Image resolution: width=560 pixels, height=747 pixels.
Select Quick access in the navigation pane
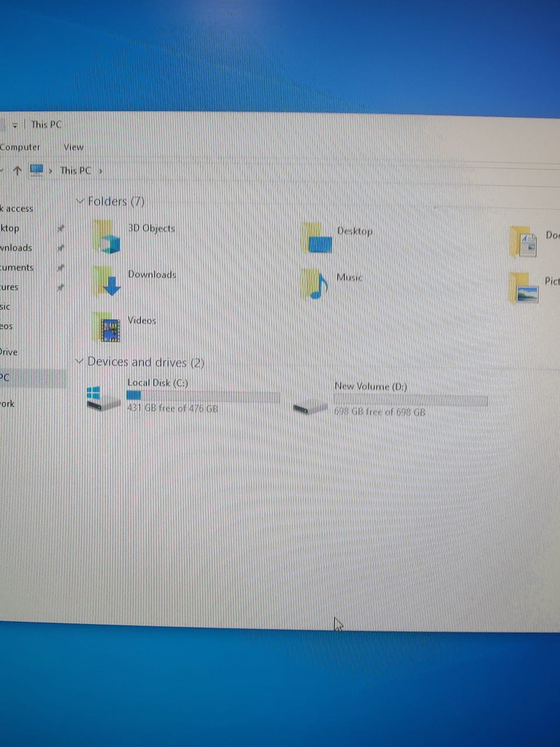[x=17, y=208]
